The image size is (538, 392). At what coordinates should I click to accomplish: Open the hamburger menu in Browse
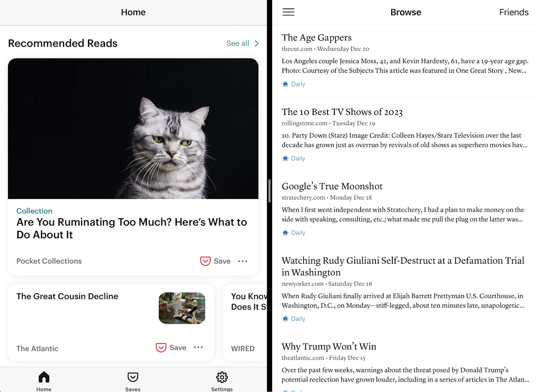point(288,12)
